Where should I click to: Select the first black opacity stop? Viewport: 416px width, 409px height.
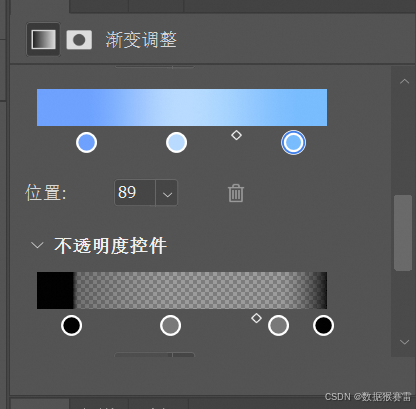click(72, 325)
